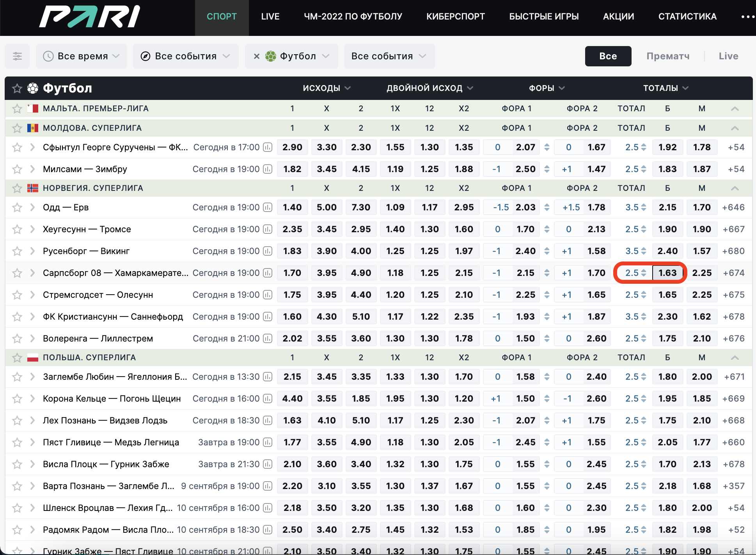Favorite Польша Суперлига league star
The image size is (756, 555).
point(17,358)
